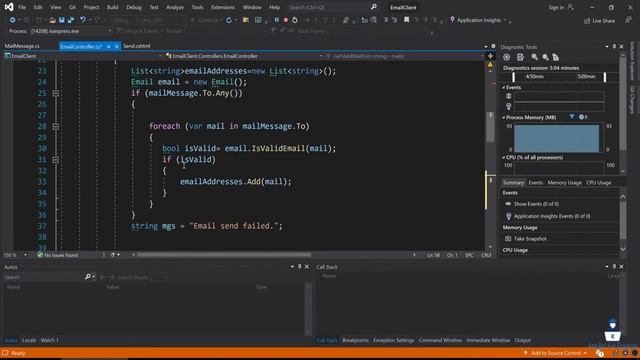Click the Save file toolbar icon
The height and width of the screenshot is (360, 640).
point(62,20)
